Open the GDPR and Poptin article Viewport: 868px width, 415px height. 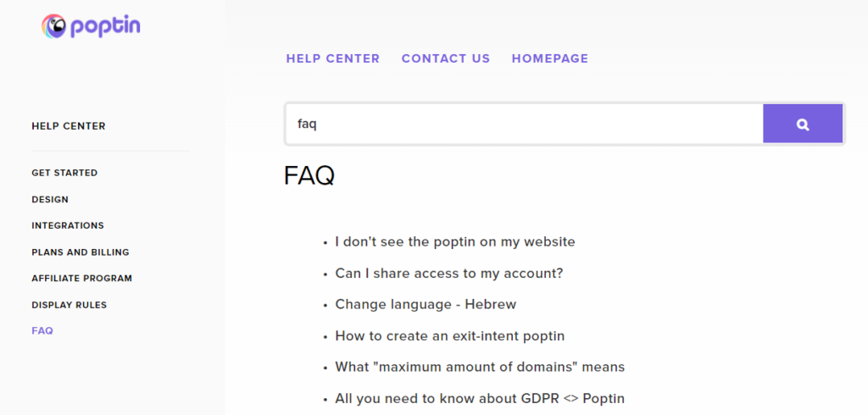(x=480, y=398)
